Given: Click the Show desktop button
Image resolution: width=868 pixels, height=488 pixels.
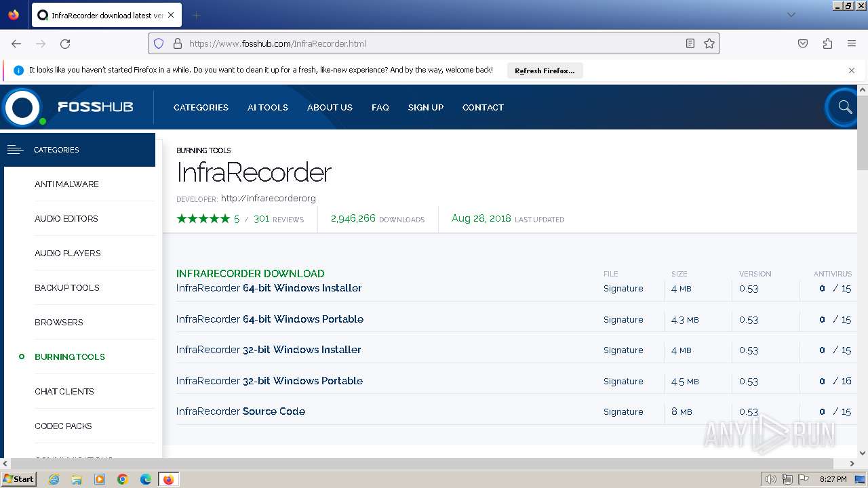Looking at the screenshot, I should 861,479.
